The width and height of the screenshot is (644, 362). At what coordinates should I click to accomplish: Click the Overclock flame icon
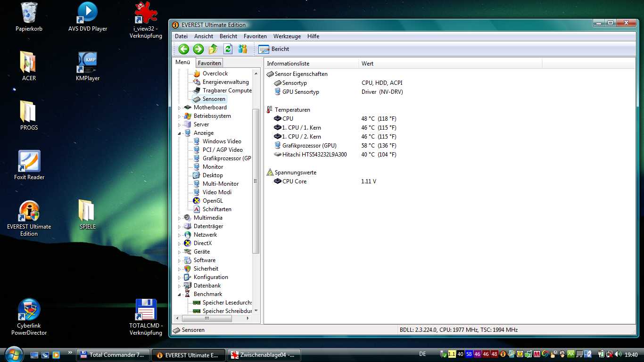pos(197,74)
